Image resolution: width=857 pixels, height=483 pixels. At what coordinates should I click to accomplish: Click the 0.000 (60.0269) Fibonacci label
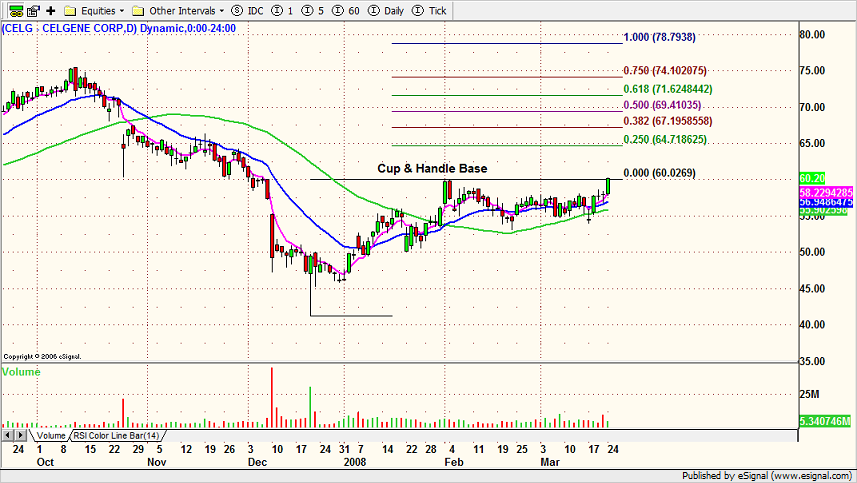(x=660, y=173)
